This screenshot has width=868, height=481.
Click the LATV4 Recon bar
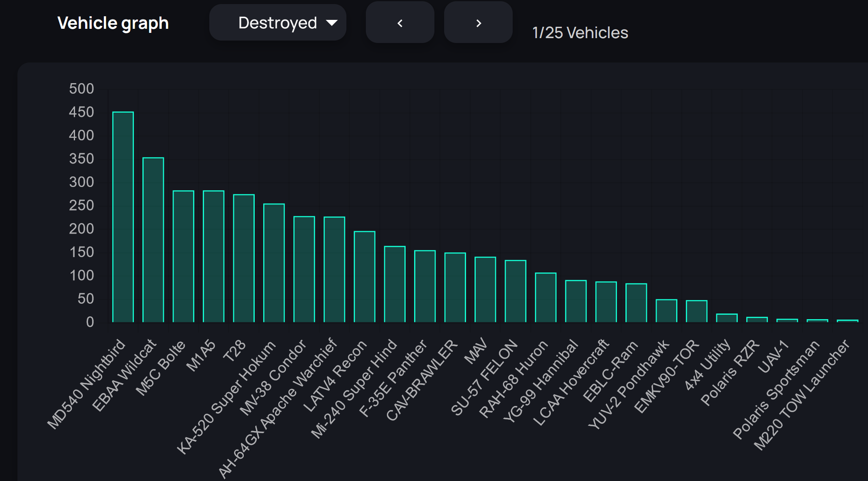[x=365, y=277]
